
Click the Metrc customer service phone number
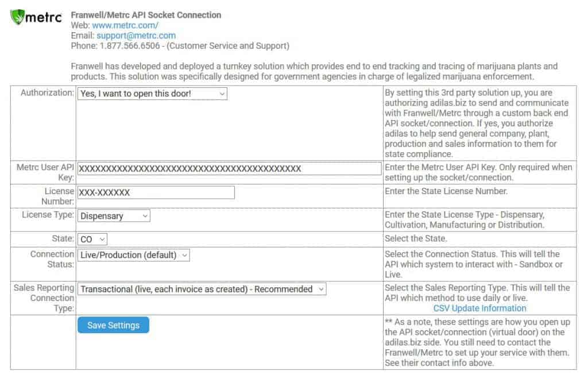pyautogui.click(x=130, y=46)
